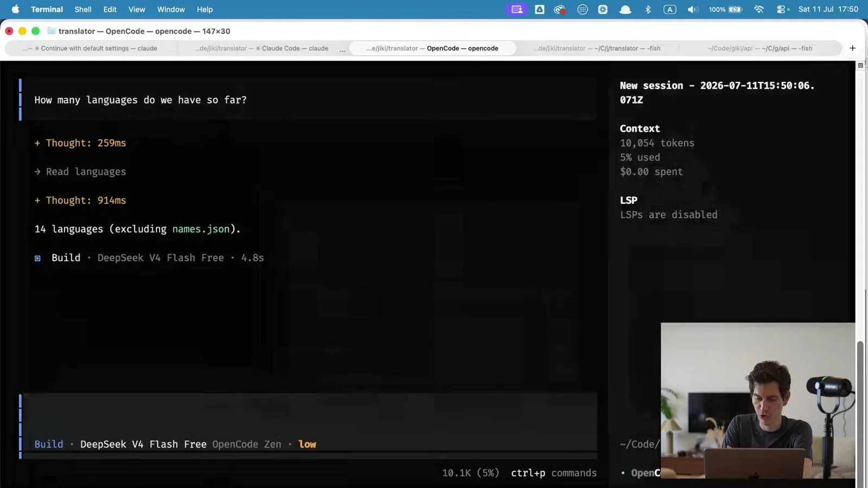
Task: Click the New session title in sidebar
Action: [717, 93]
